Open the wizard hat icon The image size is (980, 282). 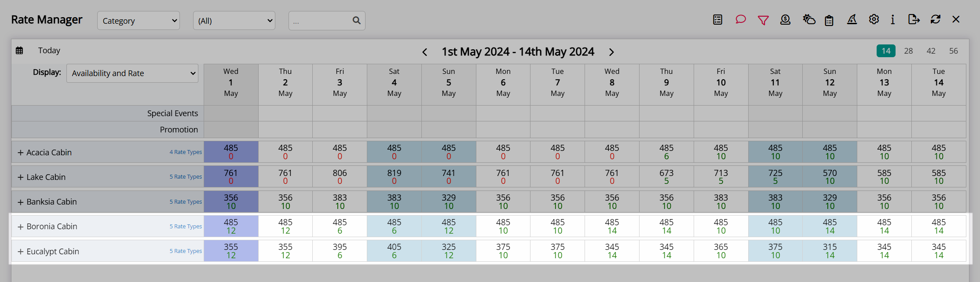pyautogui.click(x=852, y=20)
